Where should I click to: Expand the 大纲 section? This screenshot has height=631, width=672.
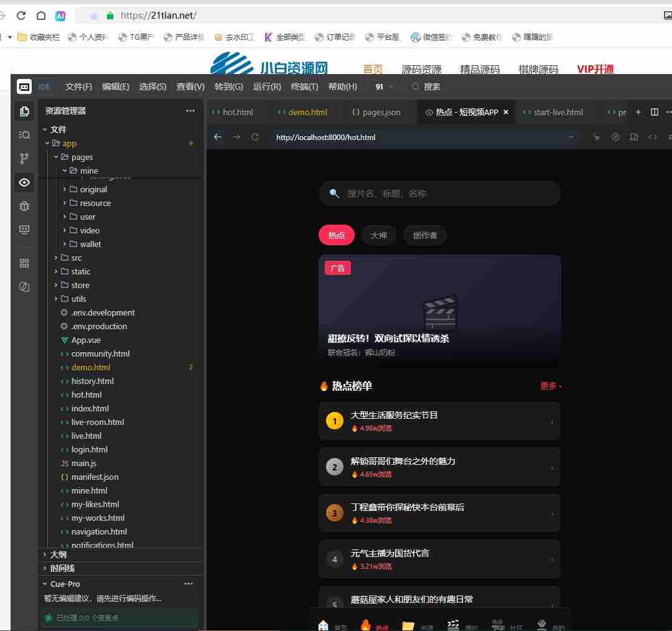[45, 554]
